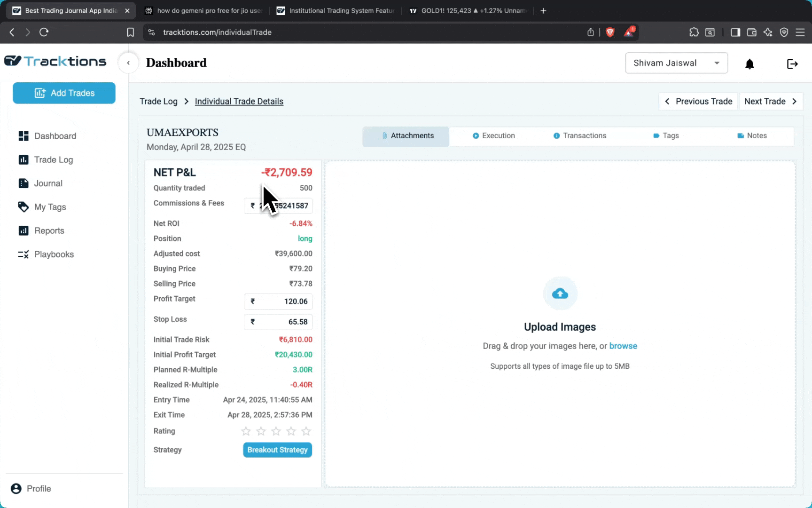The image size is (812, 508).
Task: Click the Profit Target input field
Action: click(x=282, y=302)
